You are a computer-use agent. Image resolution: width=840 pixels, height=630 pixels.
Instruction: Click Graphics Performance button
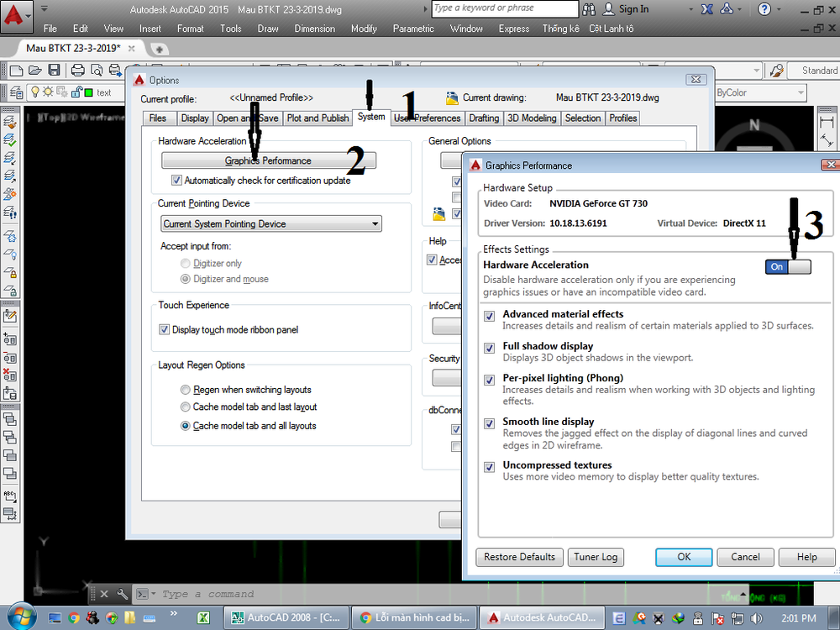coord(269,160)
